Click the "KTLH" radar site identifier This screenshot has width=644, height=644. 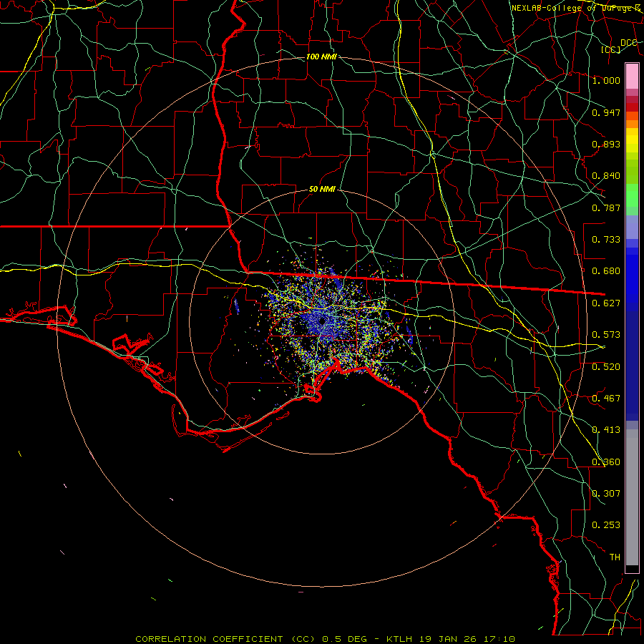pos(399,639)
